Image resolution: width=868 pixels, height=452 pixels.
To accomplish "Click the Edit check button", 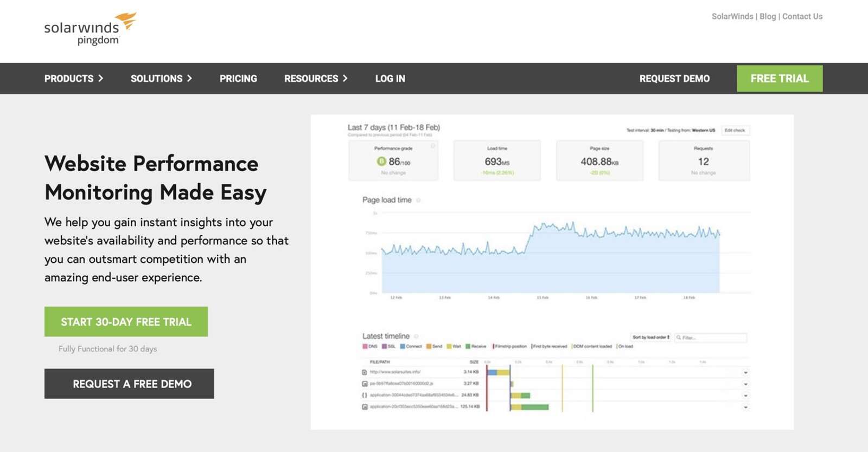I will pos(735,130).
